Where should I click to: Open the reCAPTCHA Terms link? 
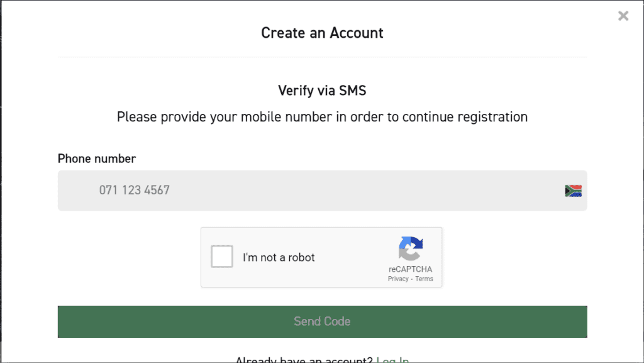pos(425,279)
